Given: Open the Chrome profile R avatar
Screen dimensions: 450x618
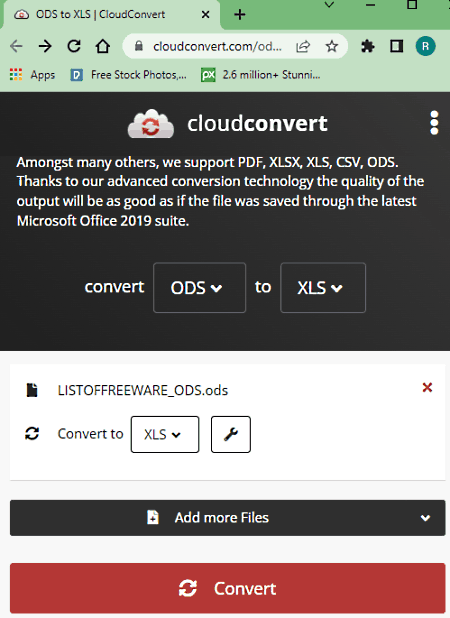Looking at the screenshot, I should point(426,47).
